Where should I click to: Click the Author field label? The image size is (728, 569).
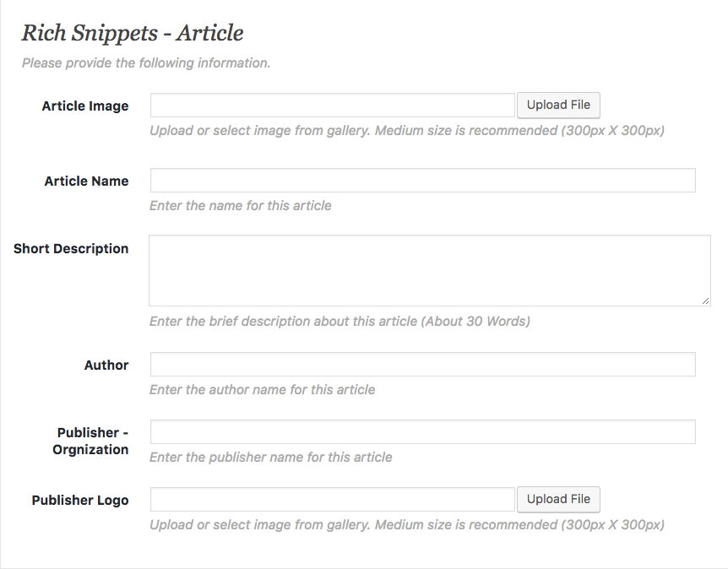106,365
